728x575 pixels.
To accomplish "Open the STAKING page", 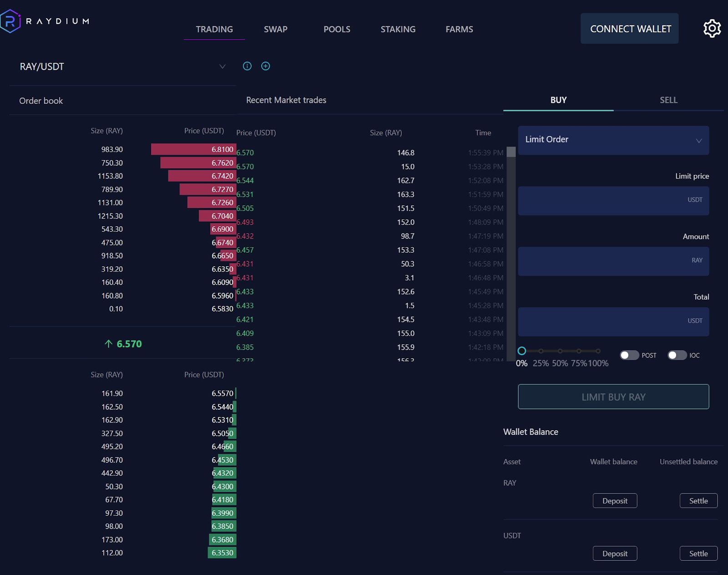I will point(398,29).
